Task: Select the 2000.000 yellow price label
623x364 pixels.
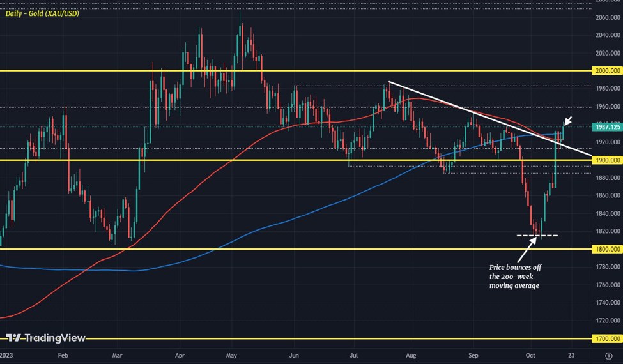Action: click(608, 71)
